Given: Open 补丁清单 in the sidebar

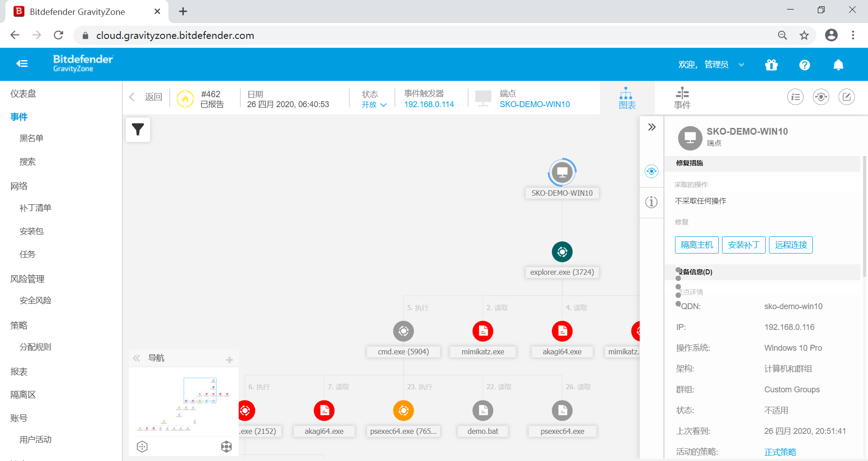Looking at the screenshot, I should point(36,207).
